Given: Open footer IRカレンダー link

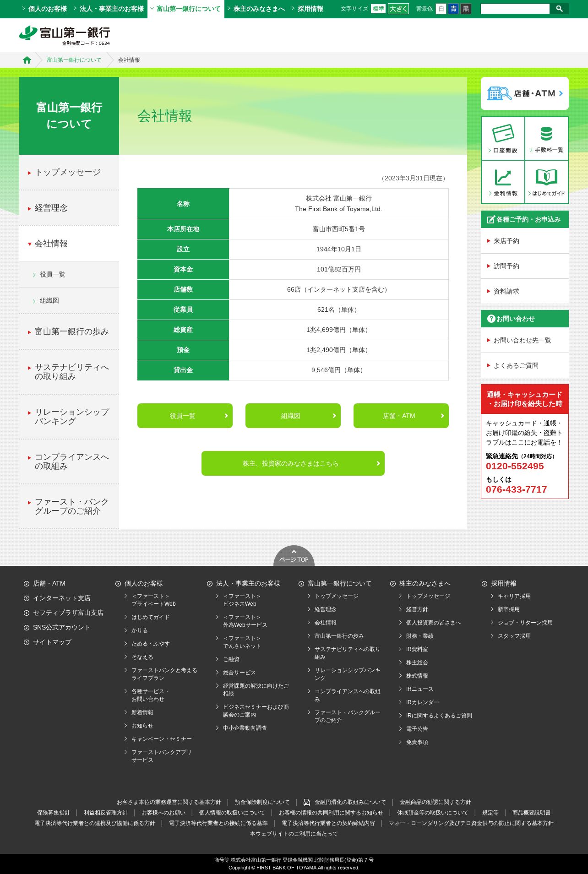Looking at the screenshot, I should point(422,702).
